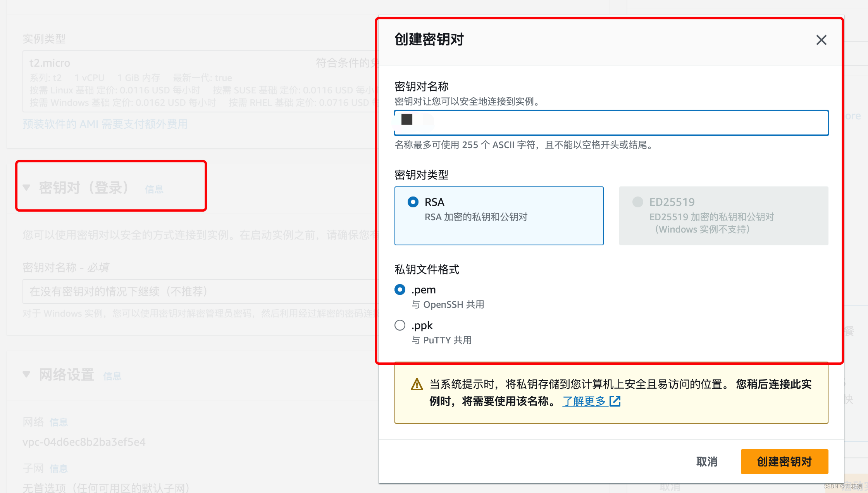The image size is (868, 493).
Task: Click the 预装软件的 AMI 需要支付额外费用 link
Action: point(105,124)
